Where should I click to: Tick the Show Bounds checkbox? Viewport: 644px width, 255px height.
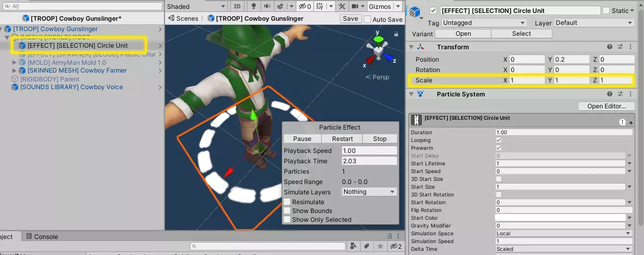[287, 211]
